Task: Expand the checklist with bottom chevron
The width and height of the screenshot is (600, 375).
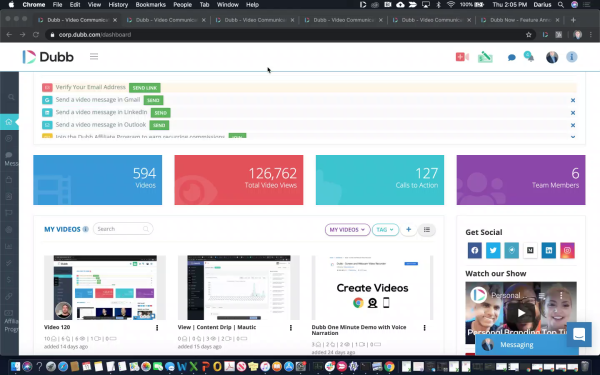Action: [573, 137]
